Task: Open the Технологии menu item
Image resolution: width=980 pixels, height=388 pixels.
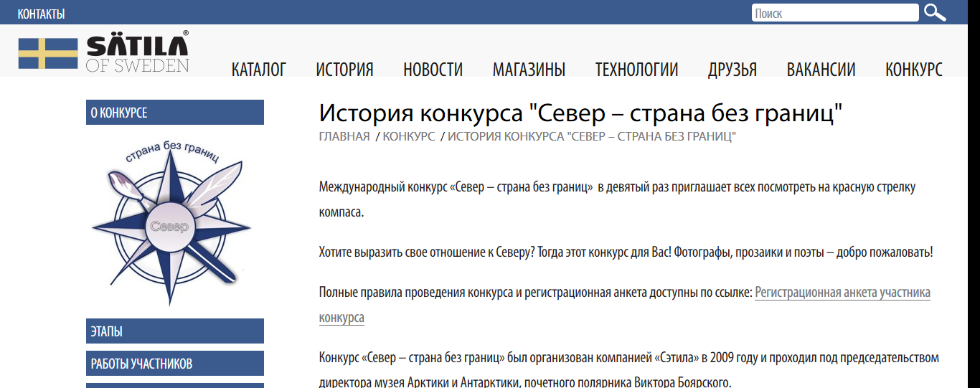Action: click(636, 70)
